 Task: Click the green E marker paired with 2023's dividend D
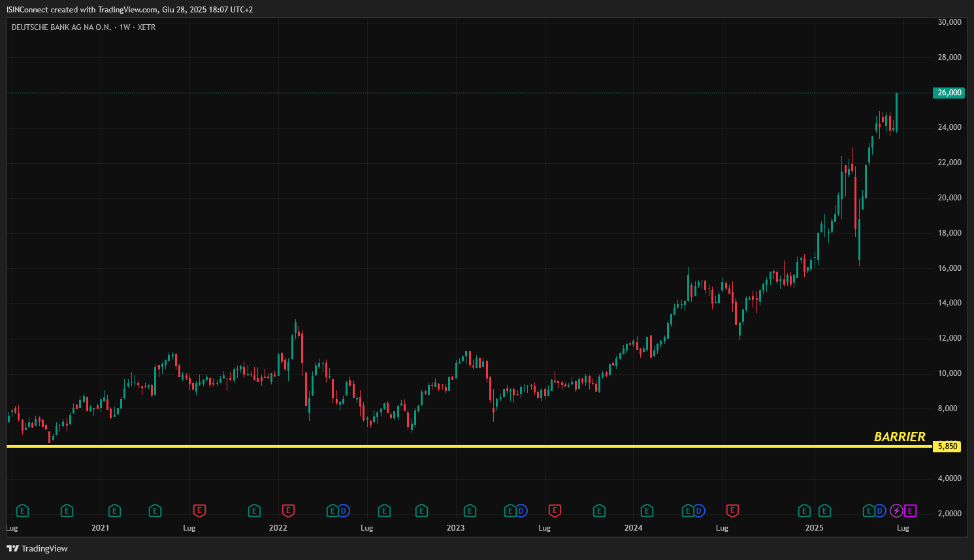(x=510, y=510)
